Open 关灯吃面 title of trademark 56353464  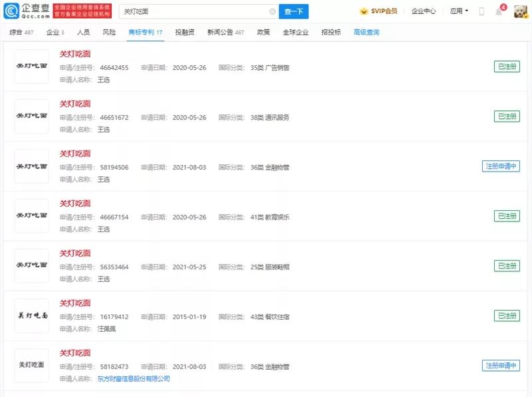click(75, 253)
